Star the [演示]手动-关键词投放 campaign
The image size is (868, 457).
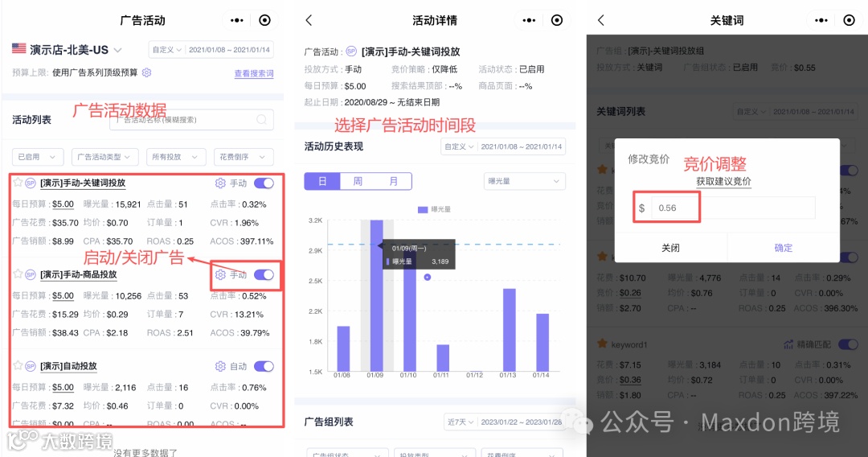pyautogui.click(x=18, y=183)
